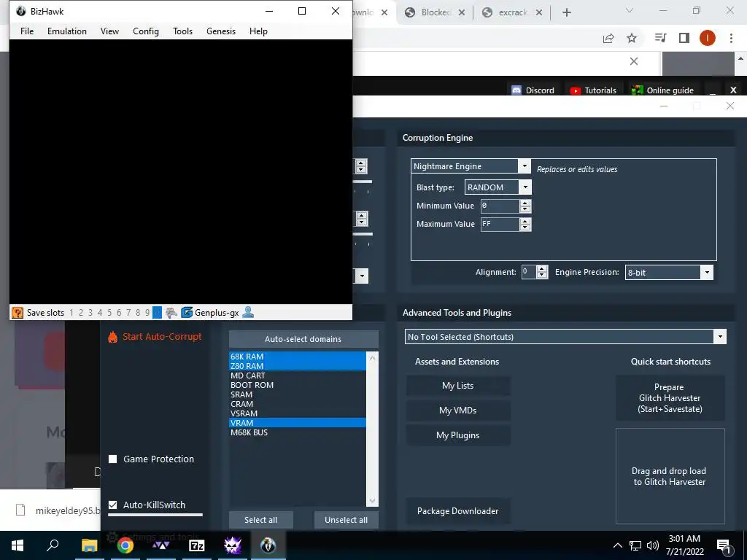Open Chrome three-dot menu
Viewport: 747px width, 560px height.
(x=731, y=38)
